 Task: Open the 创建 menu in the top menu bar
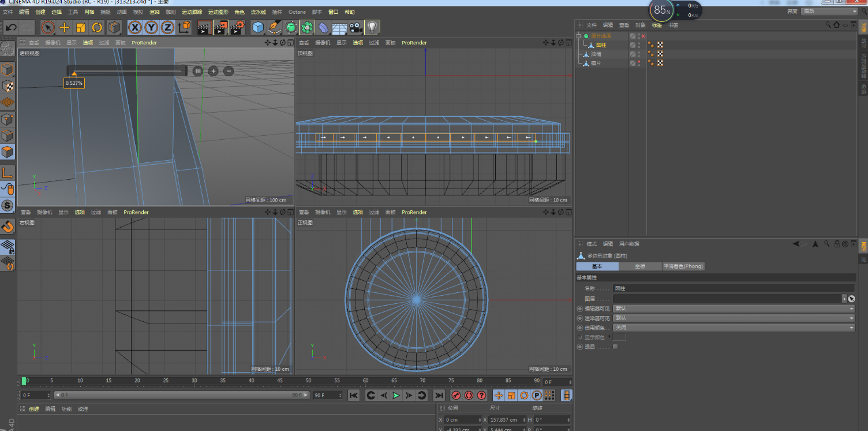pos(40,12)
